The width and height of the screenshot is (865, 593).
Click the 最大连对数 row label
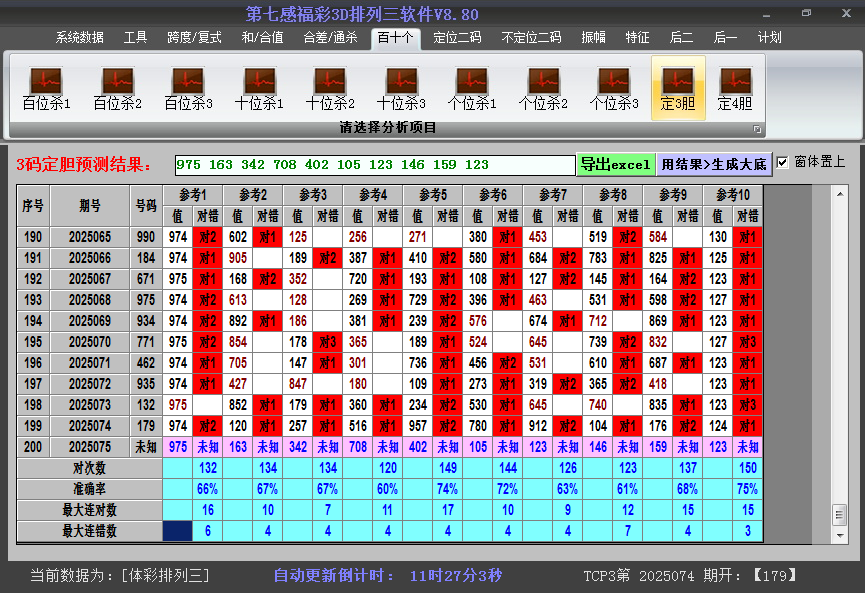(x=89, y=510)
